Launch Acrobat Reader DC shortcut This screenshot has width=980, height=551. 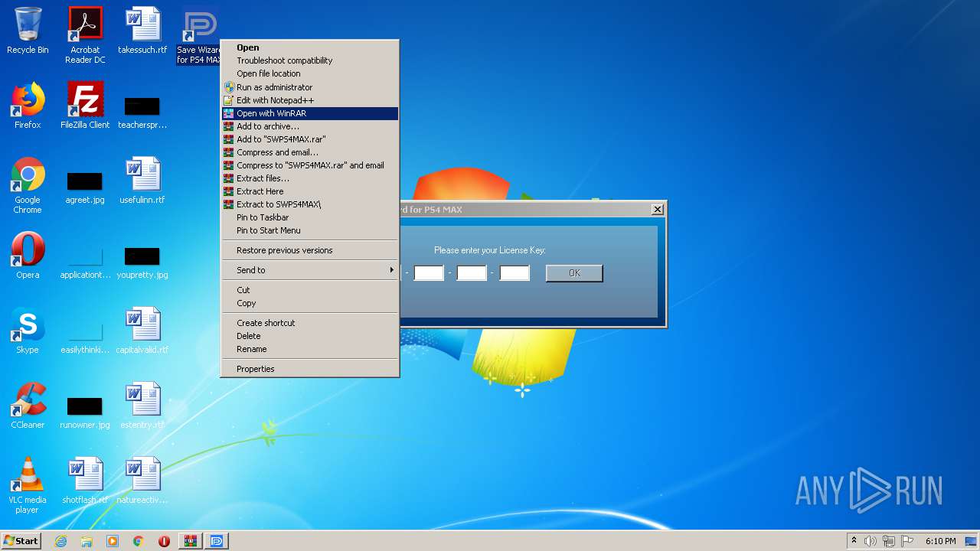pyautogui.click(x=85, y=35)
